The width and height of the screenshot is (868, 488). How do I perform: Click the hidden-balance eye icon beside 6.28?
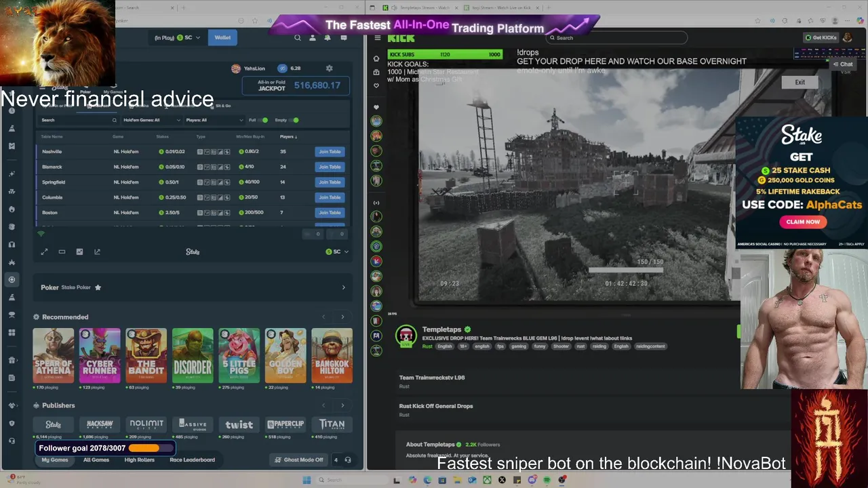click(282, 68)
